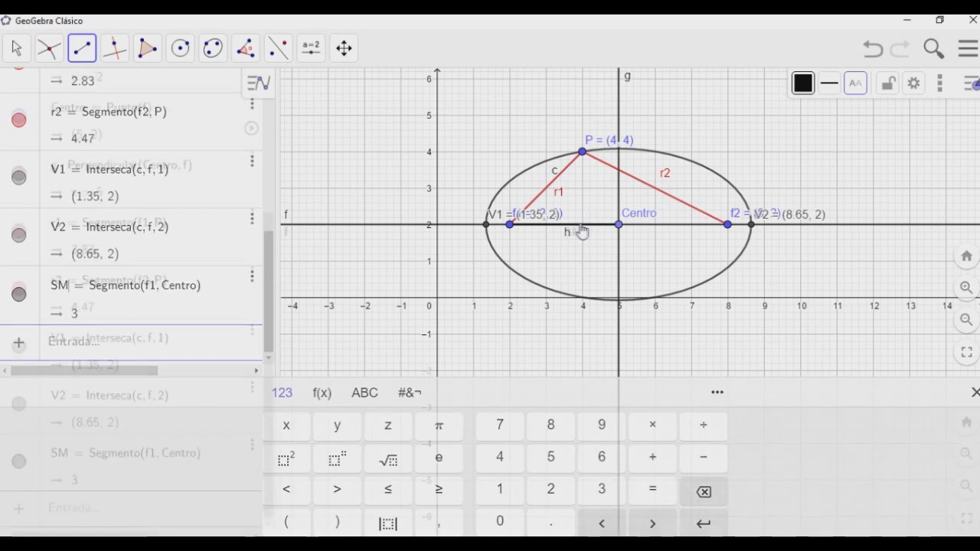Image resolution: width=980 pixels, height=551 pixels.
Task: Select the Centro point on graph
Action: (619, 224)
